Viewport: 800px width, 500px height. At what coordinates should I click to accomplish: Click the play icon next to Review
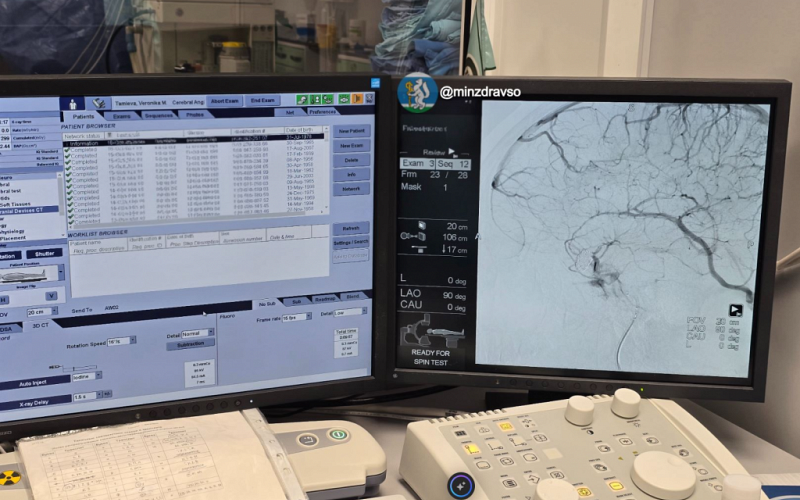(x=451, y=152)
